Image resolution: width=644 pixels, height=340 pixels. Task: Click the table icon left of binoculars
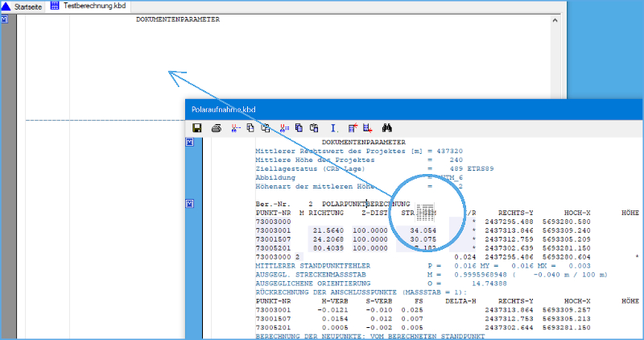click(368, 127)
